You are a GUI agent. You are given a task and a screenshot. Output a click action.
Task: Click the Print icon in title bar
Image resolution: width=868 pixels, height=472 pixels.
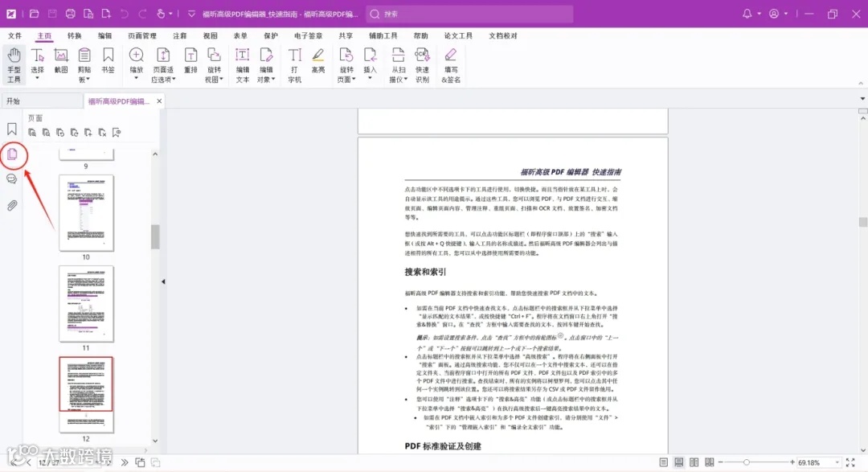pyautogui.click(x=70, y=14)
